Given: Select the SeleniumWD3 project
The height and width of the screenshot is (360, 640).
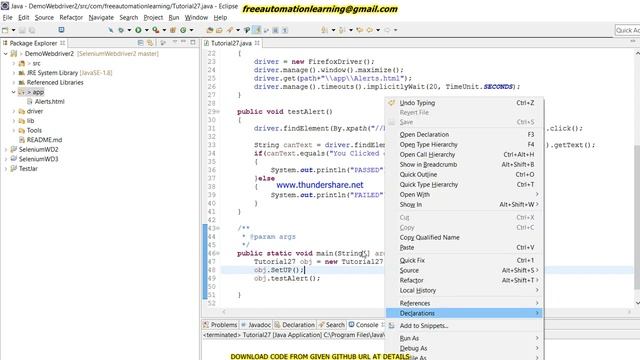Looking at the screenshot, I should [38, 159].
